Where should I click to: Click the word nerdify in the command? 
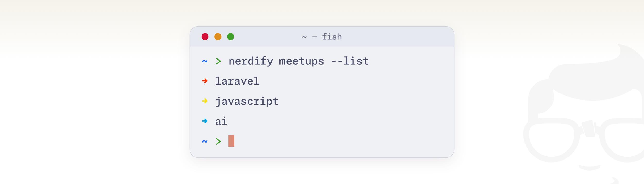[251, 61]
